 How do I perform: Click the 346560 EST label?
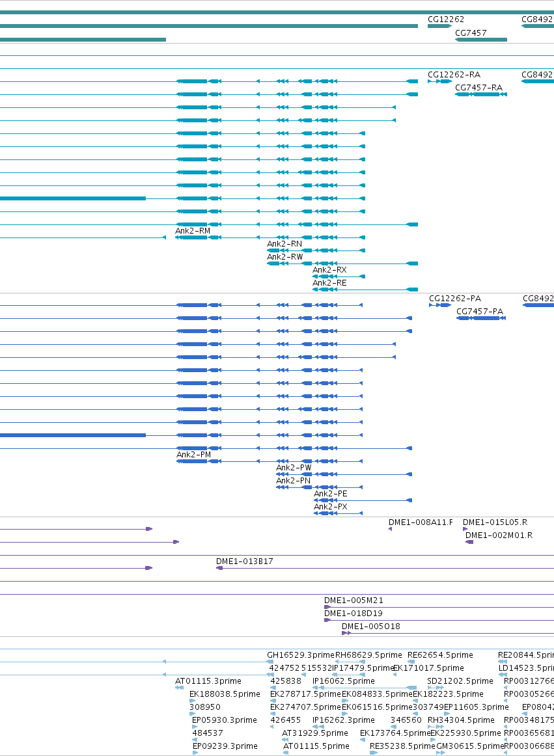(x=406, y=720)
